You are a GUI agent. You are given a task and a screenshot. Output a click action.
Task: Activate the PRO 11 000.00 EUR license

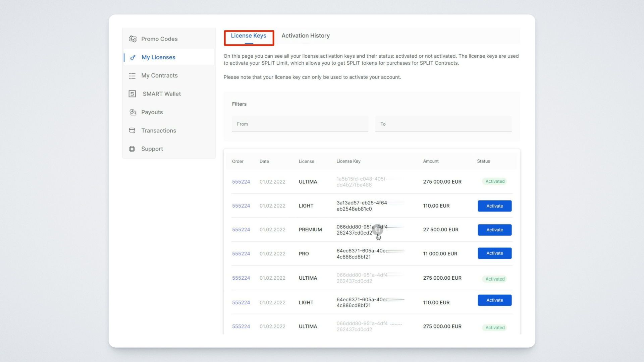(x=494, y=253)
